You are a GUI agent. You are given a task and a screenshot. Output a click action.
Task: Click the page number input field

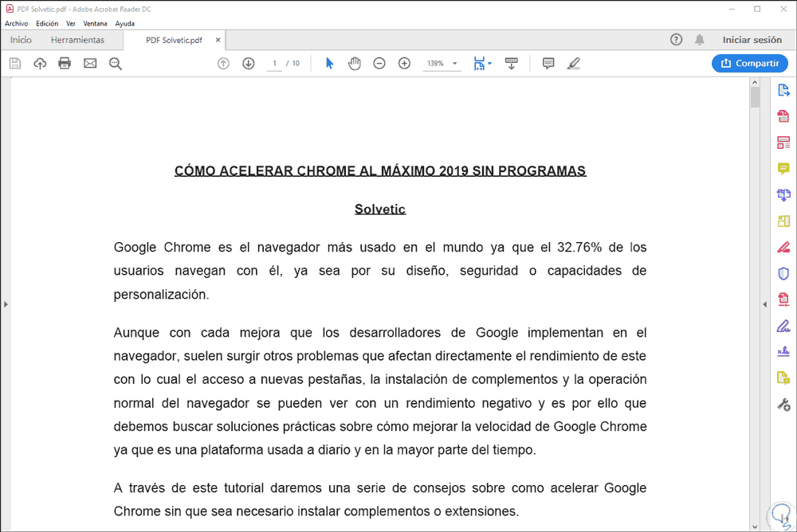tap(274, 64)
